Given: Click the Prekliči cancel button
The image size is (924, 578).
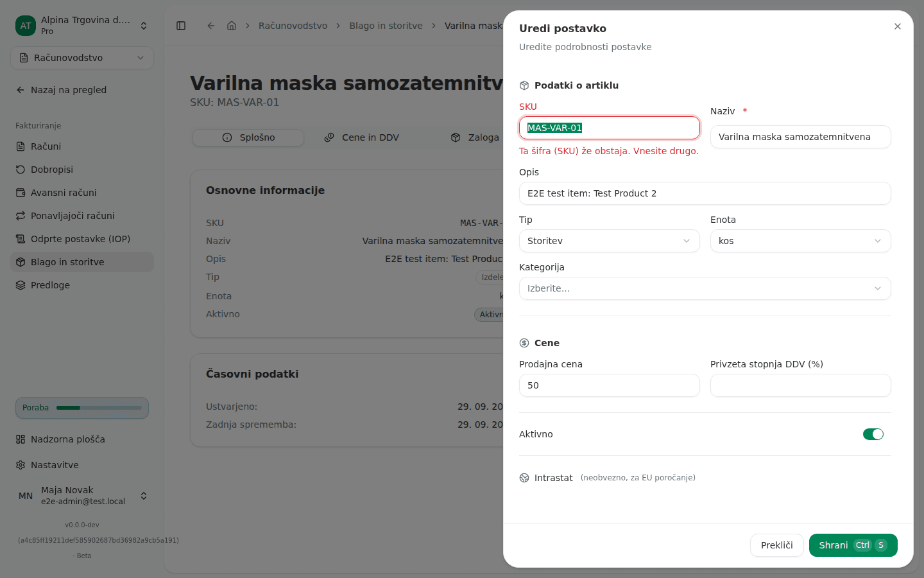Looking at the screenshot, I should pyautogui.click(x=777, y=545).
